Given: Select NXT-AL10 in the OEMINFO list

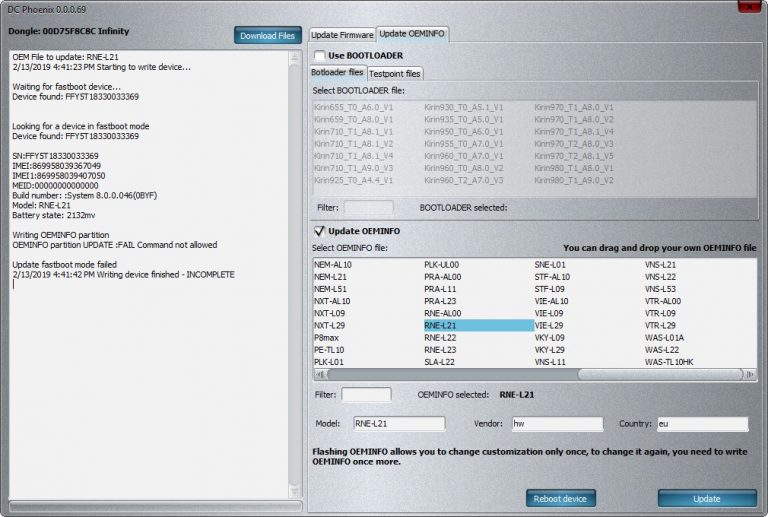Looking at the screenshot, I should tap(332, 302).
